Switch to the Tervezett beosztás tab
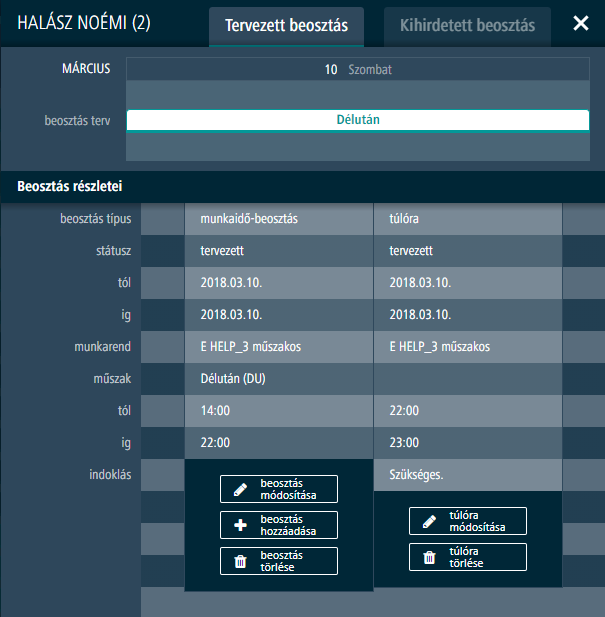 [x=286, y=26]
